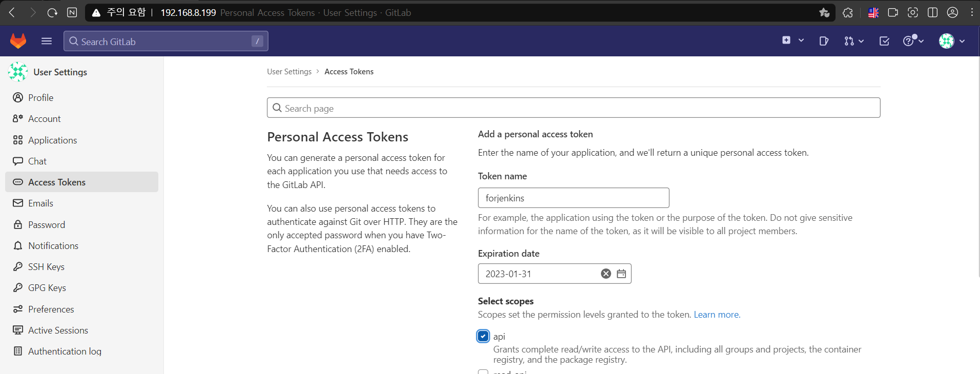The height and width of the screenshot is (374, 980).
Task: Uncheck the api scope checkbox
Action: 483,336
